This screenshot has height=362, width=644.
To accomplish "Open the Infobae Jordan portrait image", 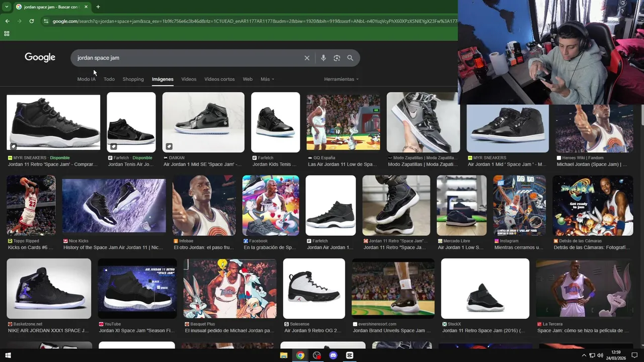I will pyautogui.click(x=204, y=205).
